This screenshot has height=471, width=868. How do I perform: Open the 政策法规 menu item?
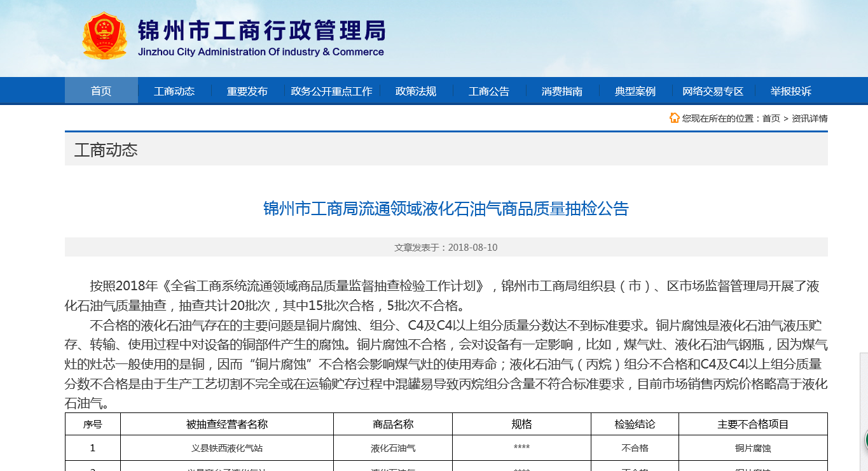pyautogui.click(x=416, y=91)
